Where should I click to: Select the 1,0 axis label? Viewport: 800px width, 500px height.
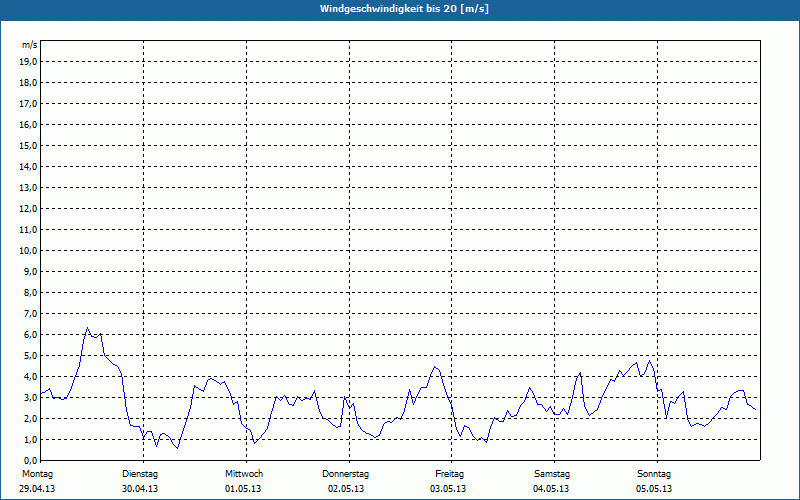tap(30, 440)
